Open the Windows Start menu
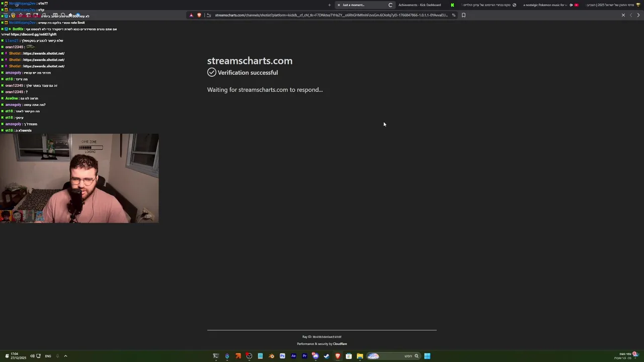 (x=427, y=356)
